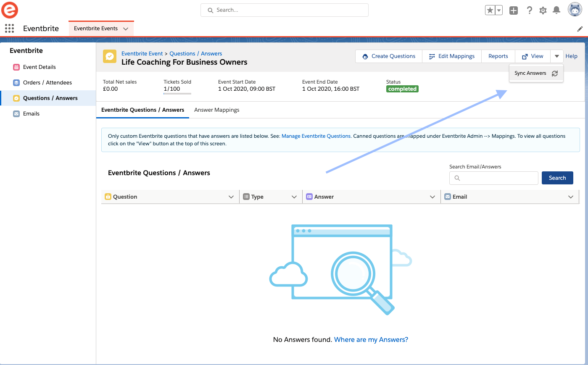Open the Help link
Image resolution: width=588 pixels, height=365 pixels.
pos(571,56)
